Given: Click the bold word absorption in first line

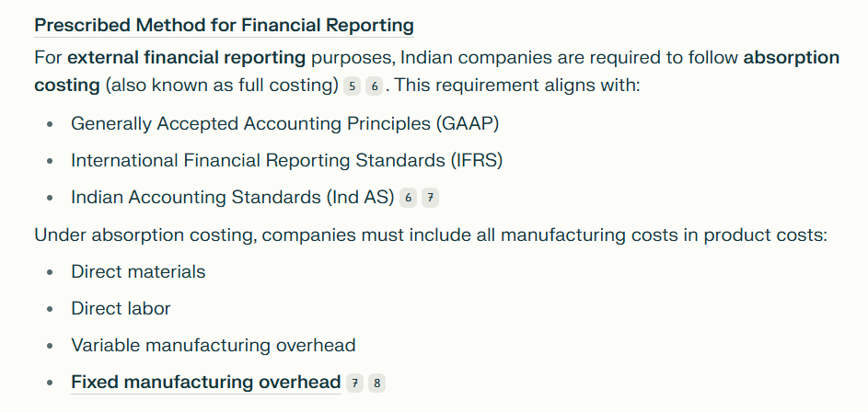Looking at the screenshot, I should [x=791, y=58].
